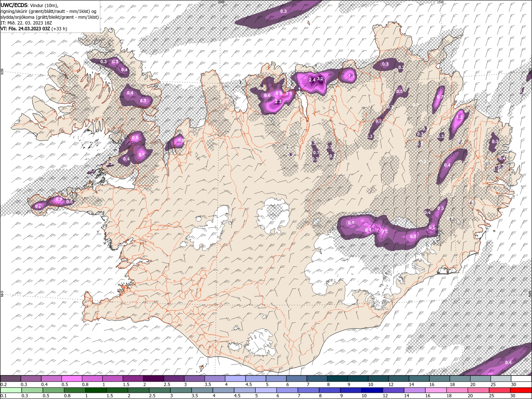Click the round white Hofsjökull glacier area

(x=273, y=215)
